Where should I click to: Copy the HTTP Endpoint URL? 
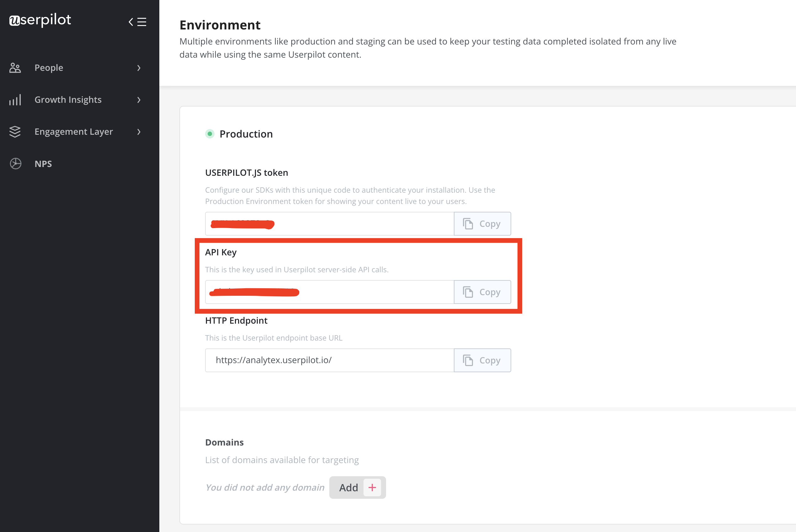point(482,360)
